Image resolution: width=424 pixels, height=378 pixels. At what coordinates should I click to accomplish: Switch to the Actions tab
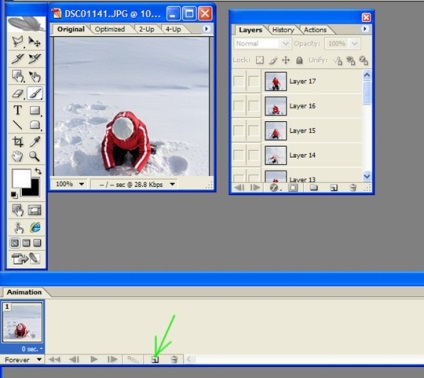coord(315,30)
